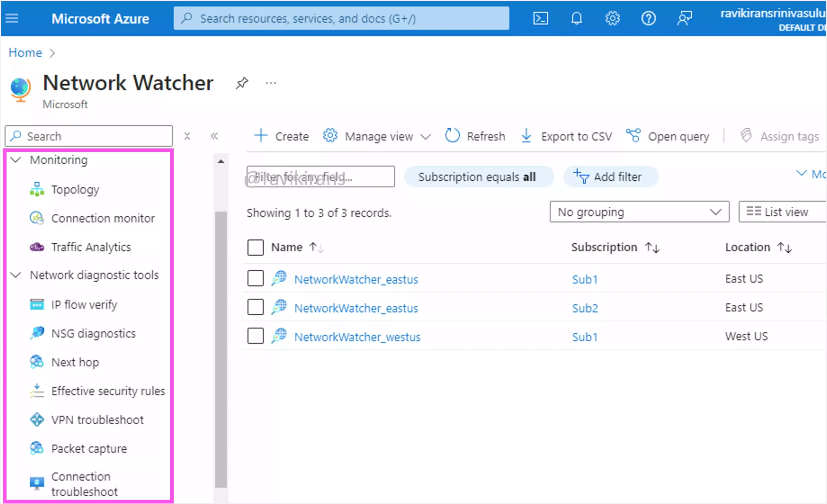827x504 pixels.
Task: Sort by the Location column
Action: (x=759, y=247)
